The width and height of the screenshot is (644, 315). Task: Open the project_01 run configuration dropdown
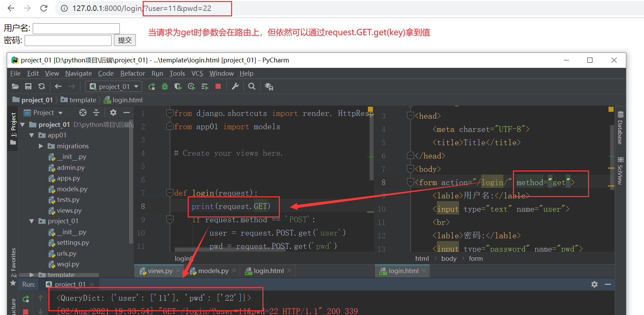(114, 87)
